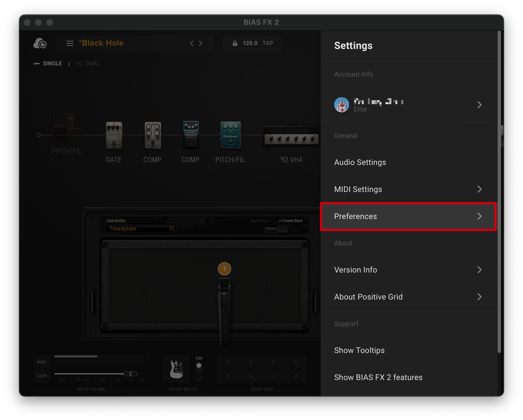Click Quick Snap slot 1

pyautogui.click(x=228, y=362)
